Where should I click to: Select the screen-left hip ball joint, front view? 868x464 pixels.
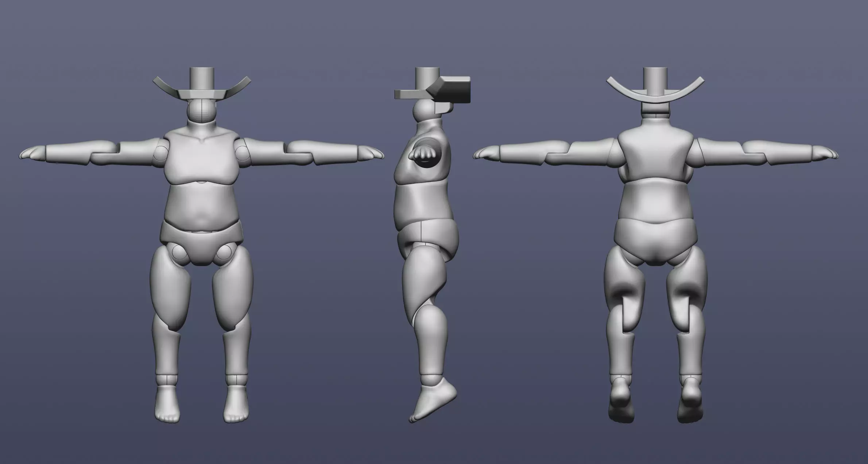[x=180, y=252]
